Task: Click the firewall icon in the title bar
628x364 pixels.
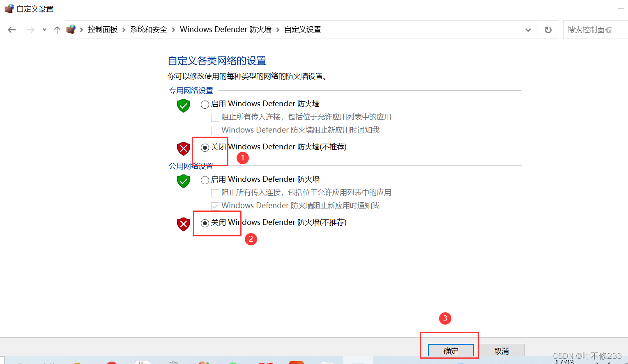Action: [x=9, y=9]
